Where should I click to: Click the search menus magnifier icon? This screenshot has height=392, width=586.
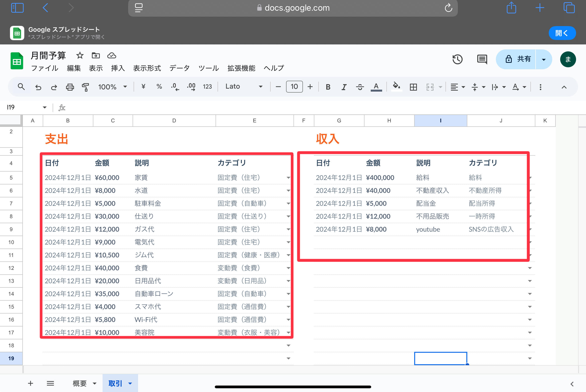coord(21,87)
